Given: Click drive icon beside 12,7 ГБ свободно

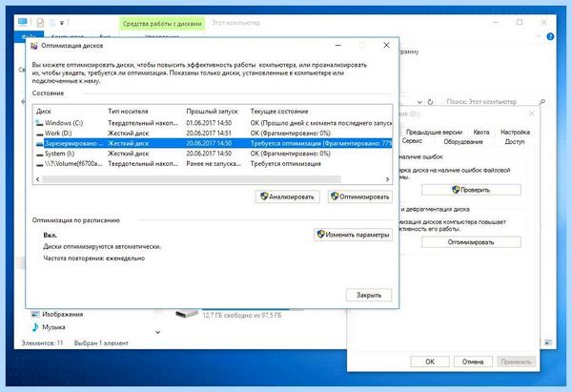Looking at the screenshot, I should coord(187,314).
